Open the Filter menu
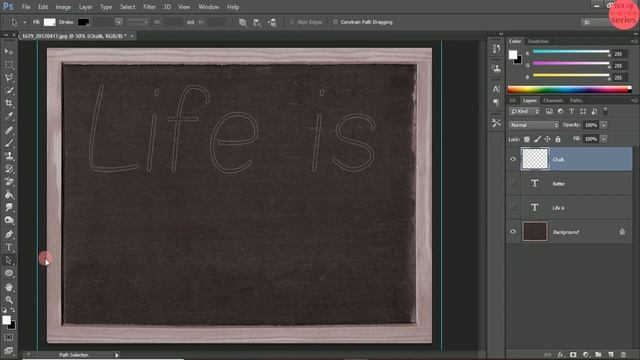The height and width of the screenshot is (360, 640). (149, 7)
